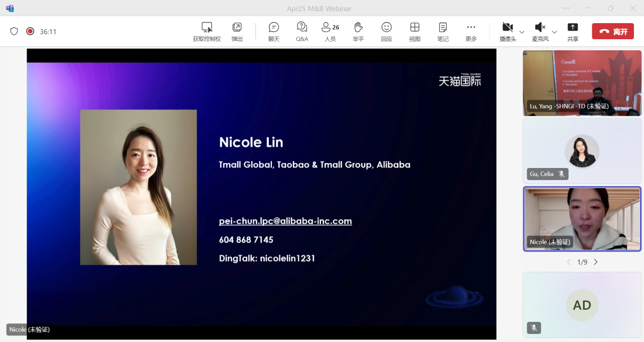This screenshot has width=644, height=342.
Task: Click phone number 604 868 7145
Action: [246, 240]
